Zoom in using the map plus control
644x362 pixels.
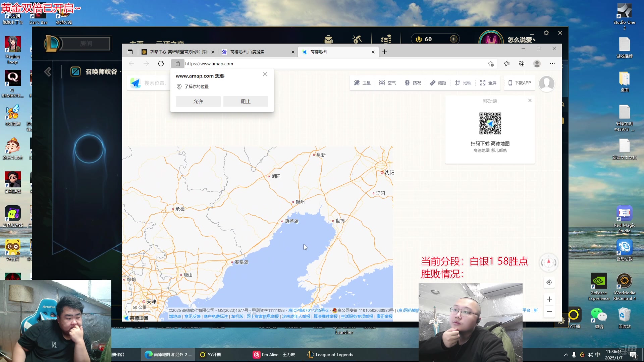pyautogui.click(x=549, y=299)
